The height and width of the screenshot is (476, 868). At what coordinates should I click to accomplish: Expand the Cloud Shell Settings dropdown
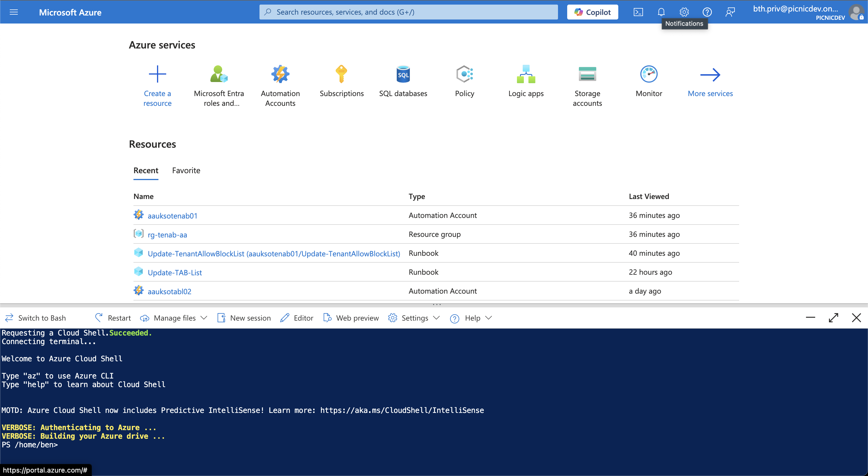[414, 318]
